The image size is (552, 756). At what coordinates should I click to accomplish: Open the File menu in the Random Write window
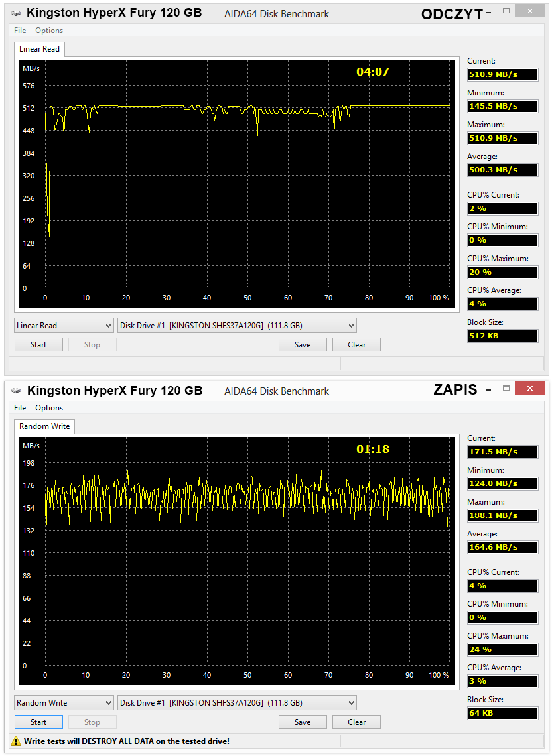tap(21, 408)
